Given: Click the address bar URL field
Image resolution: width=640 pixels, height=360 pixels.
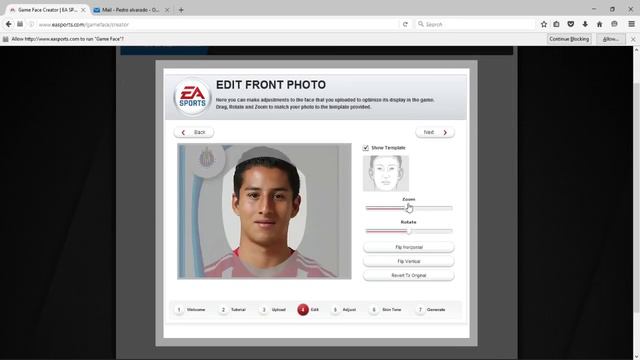Looking at the screenshot, I should point(216,24).
